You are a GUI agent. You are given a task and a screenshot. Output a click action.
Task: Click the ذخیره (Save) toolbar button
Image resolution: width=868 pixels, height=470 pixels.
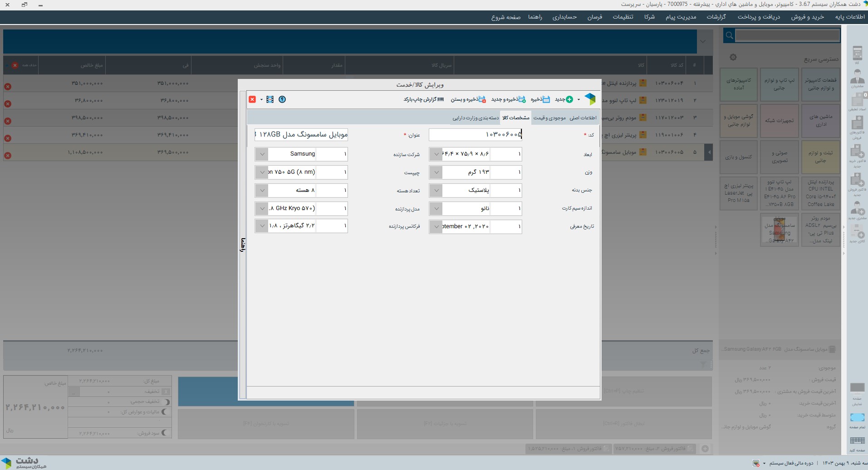pyautogui.click(x=540, y=99)
